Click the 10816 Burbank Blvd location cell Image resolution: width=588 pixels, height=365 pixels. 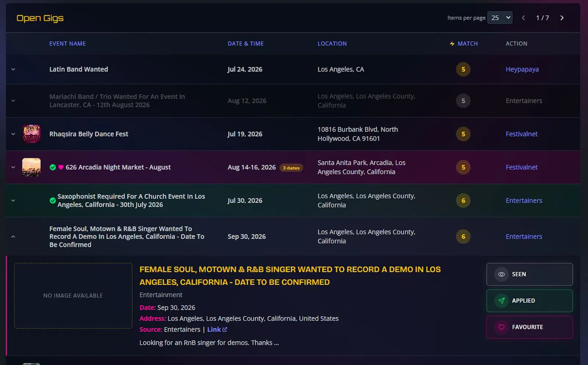point(358,134)
